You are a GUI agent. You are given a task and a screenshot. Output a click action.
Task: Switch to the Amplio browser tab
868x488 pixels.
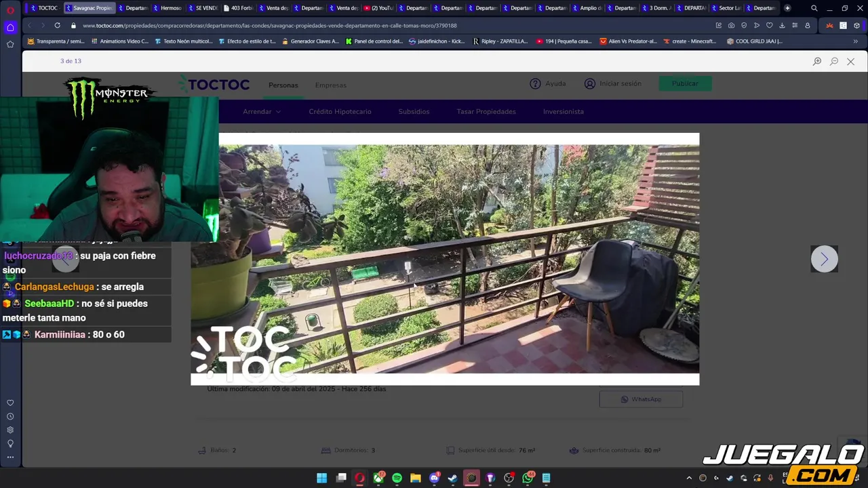click(x=587, y=8)
